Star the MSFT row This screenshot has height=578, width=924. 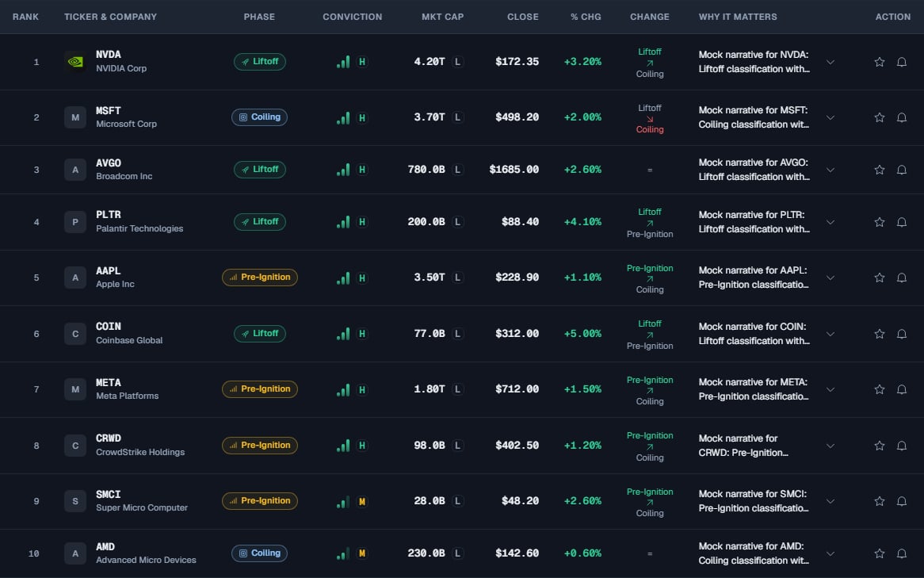(879, 117)
